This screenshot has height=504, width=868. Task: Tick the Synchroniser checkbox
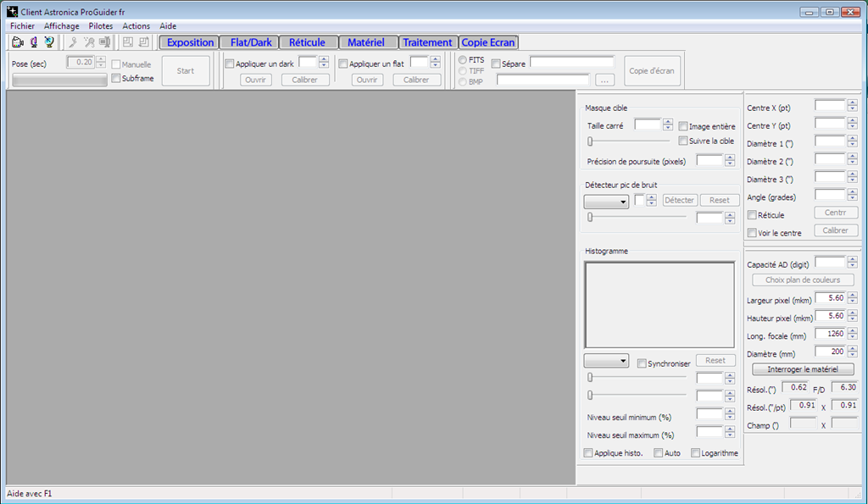[x=642, y=363]
